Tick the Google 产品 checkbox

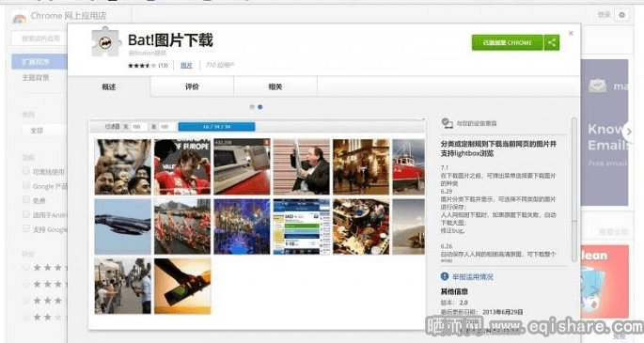[x=26, y=185]
